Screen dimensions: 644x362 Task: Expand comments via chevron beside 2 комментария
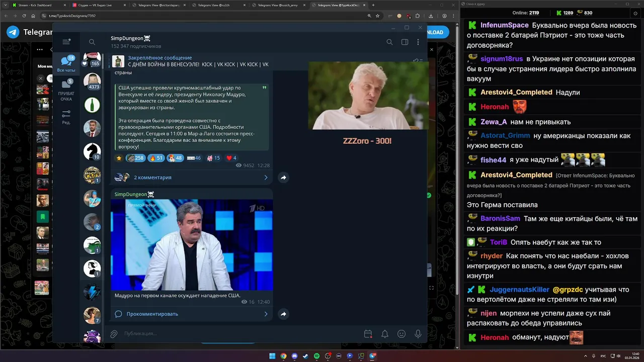(x=266, y=177)
